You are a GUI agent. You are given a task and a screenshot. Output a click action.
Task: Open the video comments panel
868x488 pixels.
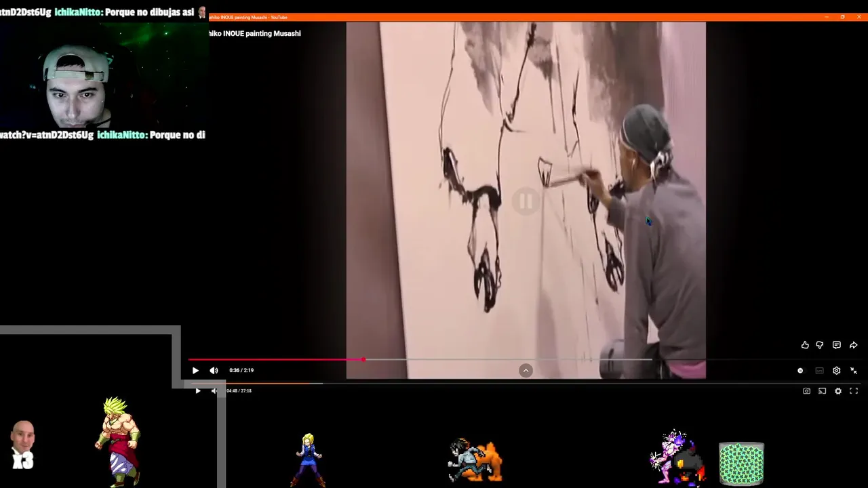tap(837, 345)
